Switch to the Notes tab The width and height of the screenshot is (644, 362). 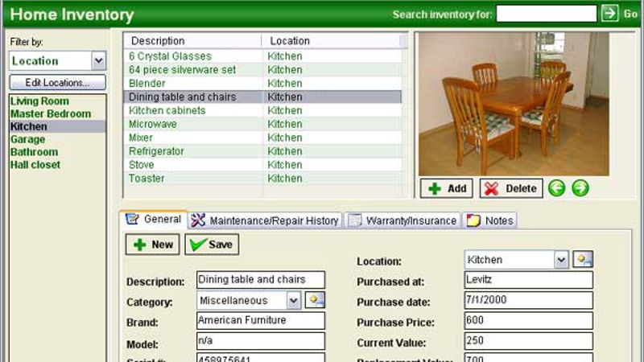click(x=489, y=220)
